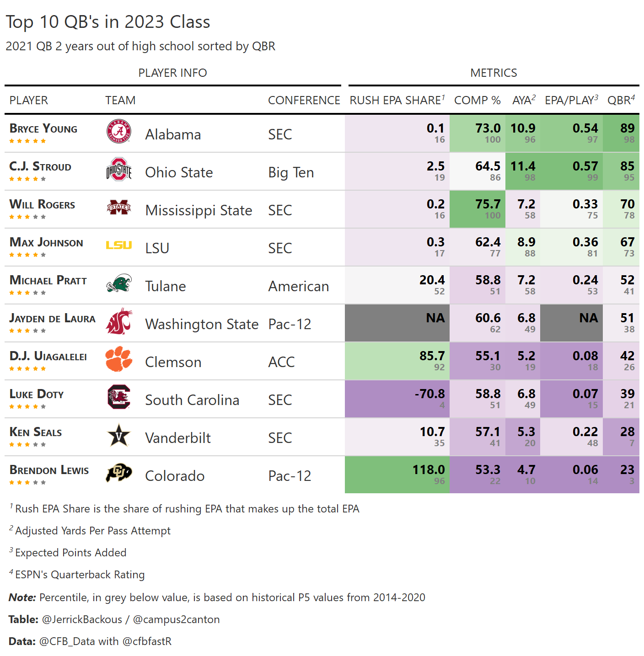Screen dimensions: 644x656
Task: Click the Colorado Buffaloes logo
Action: 119,473
